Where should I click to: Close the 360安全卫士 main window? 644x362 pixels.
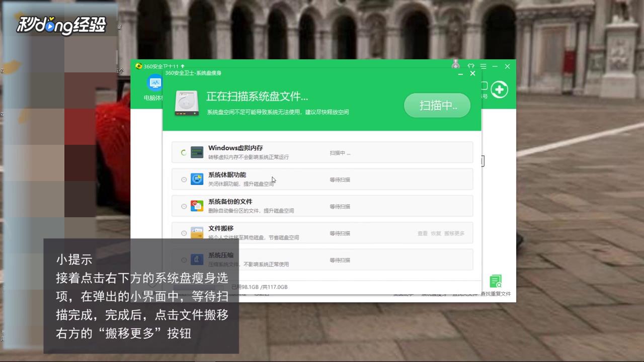(507, 66)
